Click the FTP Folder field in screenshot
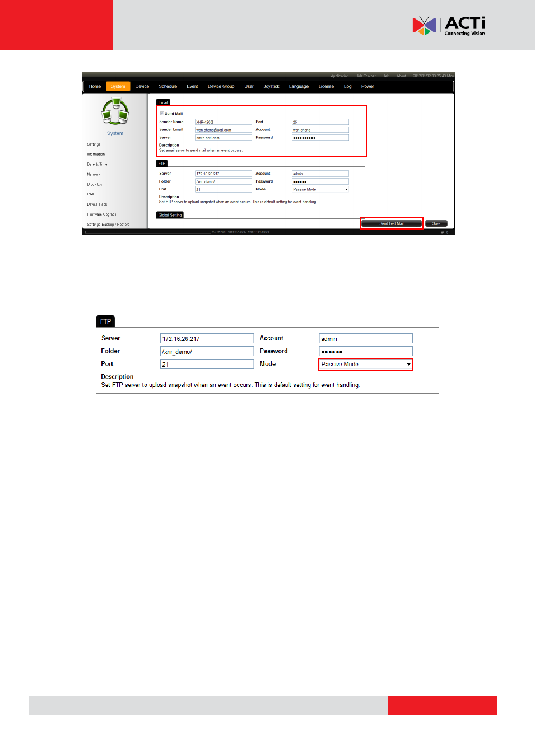 pos(224,181)
